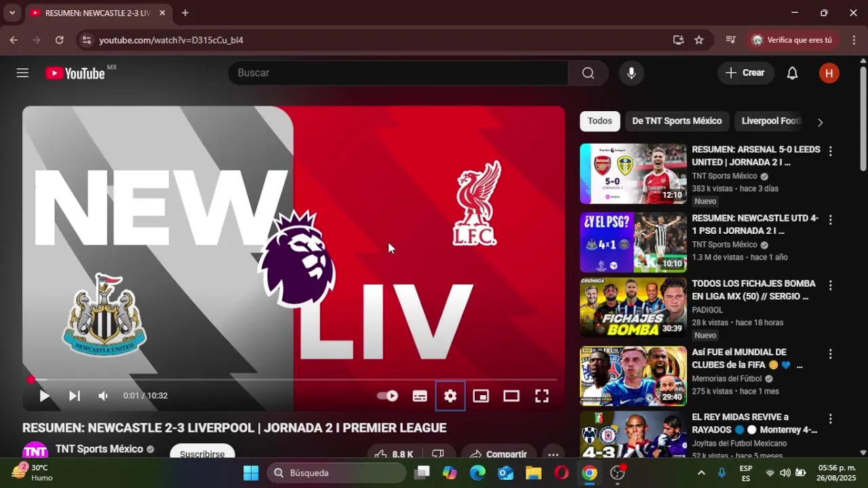Show hidden system tray icons
The width and height of the screenshot is (868, 488).
701,473
